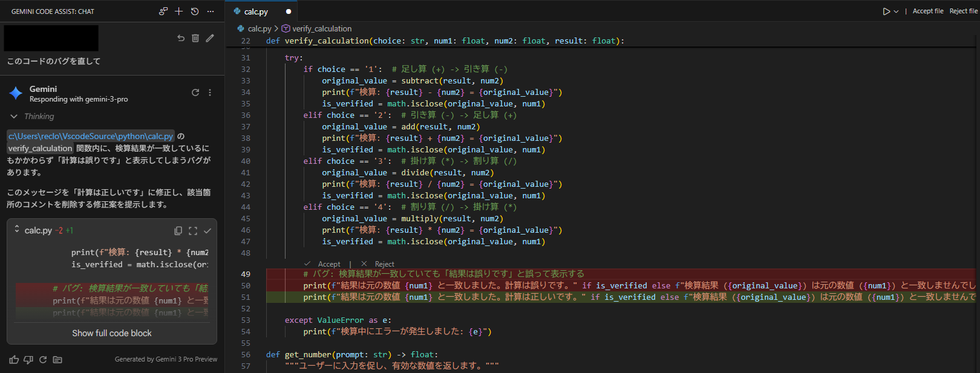Expand code block to fullscreen view

coord(193,231)
